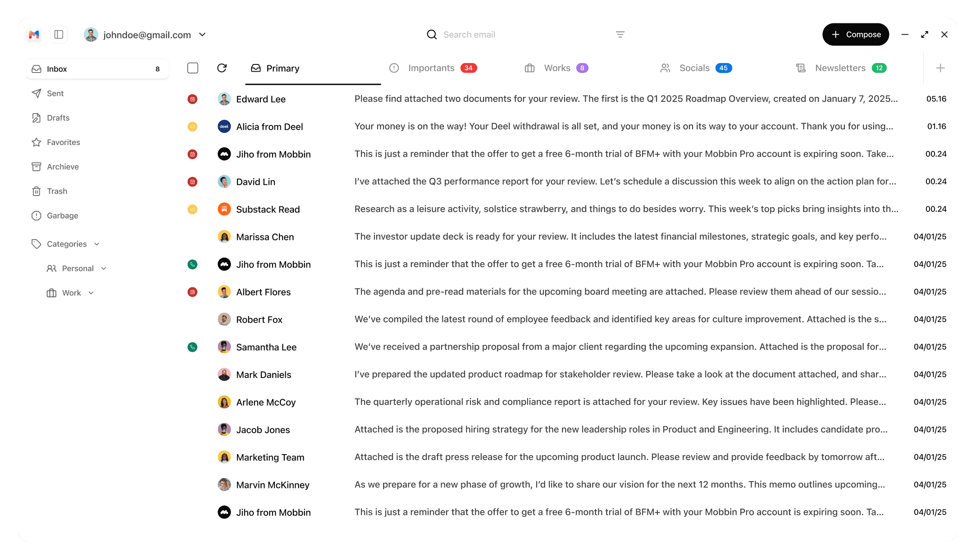The height and width of the screenshot is (560, 976).
Task: Expand the Personal category chevron
Action: pos(104,269)
